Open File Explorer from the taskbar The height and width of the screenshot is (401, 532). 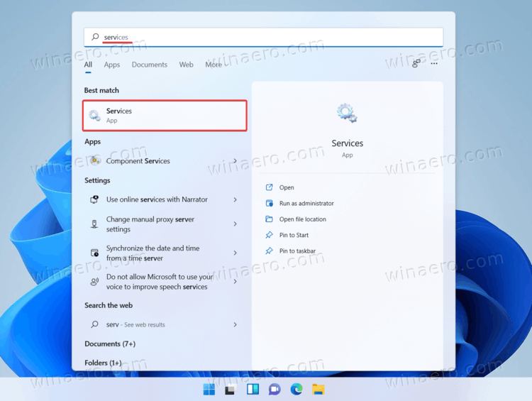pos(318,390)
